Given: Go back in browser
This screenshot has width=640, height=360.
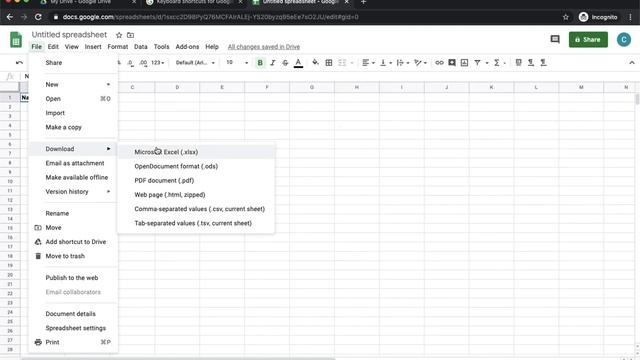Looking at the screenshot, I should [x=10, y=17].
